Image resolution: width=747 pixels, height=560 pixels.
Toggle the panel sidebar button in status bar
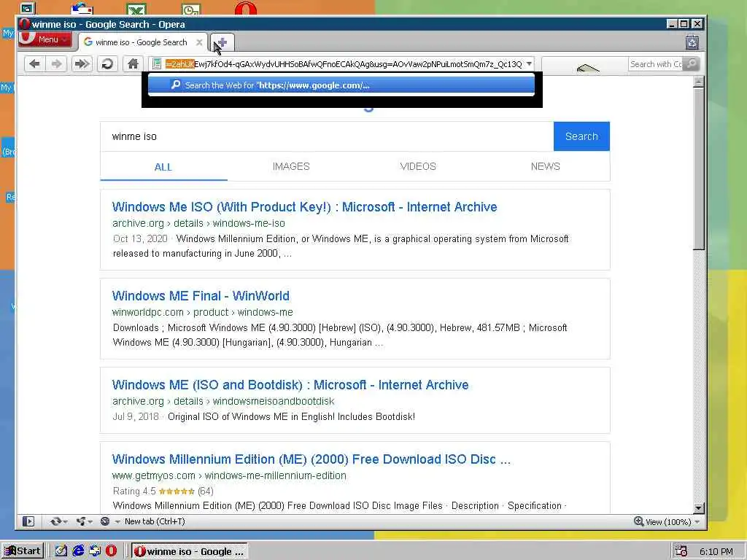pos(28,521)
